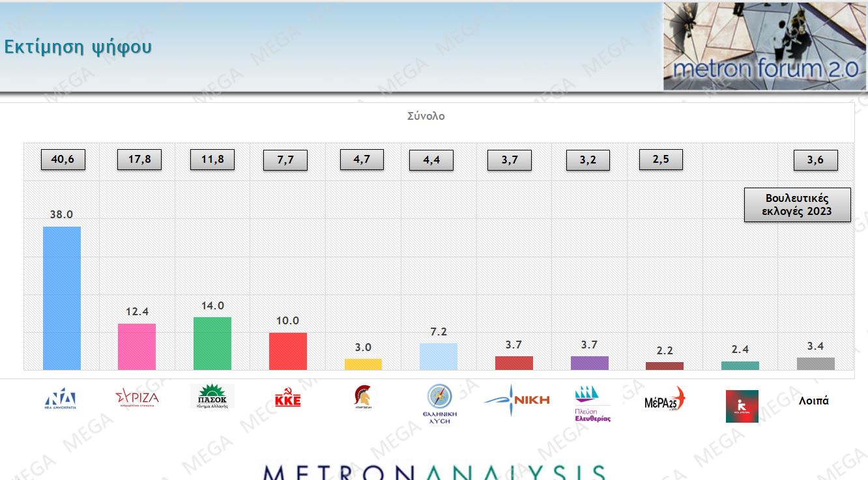Click the 'Λοιπά' category label

point(813,401)
